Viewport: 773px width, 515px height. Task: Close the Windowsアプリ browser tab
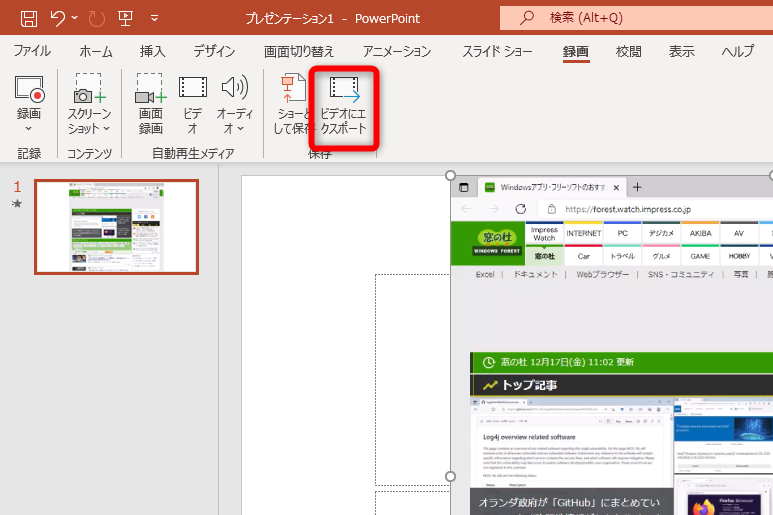(x=616, y=187)
